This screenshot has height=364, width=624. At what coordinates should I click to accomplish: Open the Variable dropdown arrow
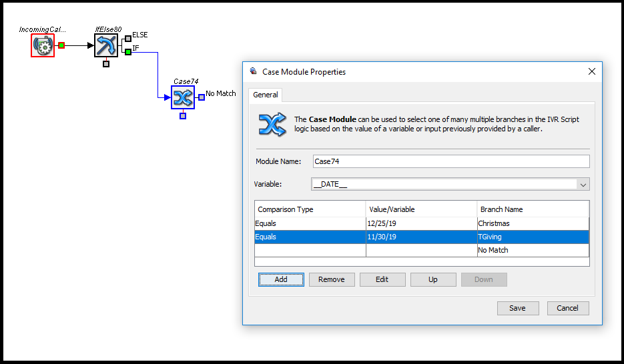coord(583,185)
